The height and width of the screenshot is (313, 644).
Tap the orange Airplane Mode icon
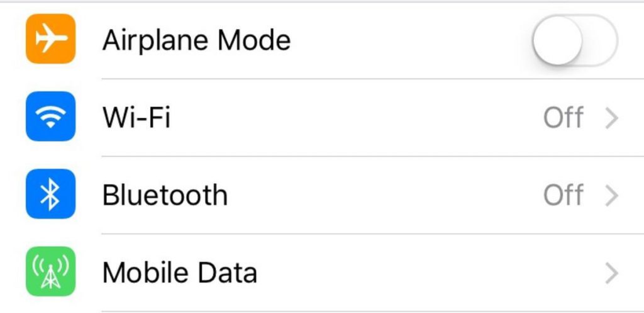click(x=50, y=39)
